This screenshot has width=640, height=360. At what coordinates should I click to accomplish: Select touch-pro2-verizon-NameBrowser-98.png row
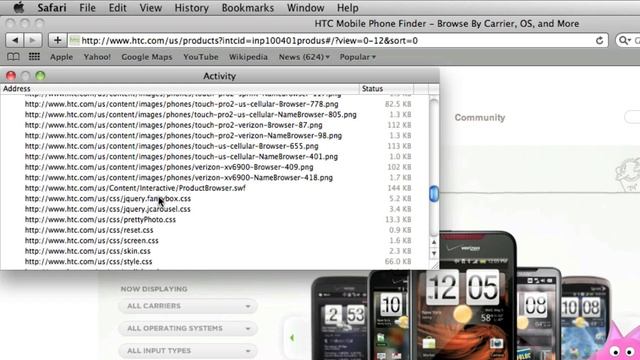click(x=214, y=136)
